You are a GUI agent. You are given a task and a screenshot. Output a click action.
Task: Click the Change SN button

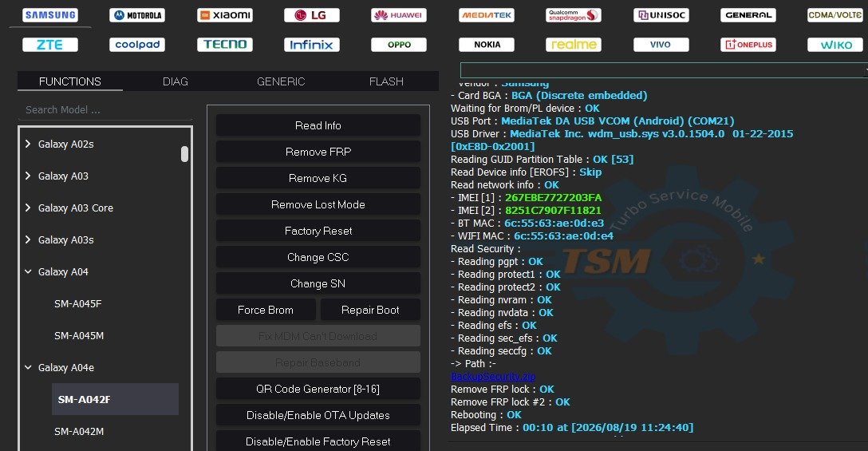318,283
